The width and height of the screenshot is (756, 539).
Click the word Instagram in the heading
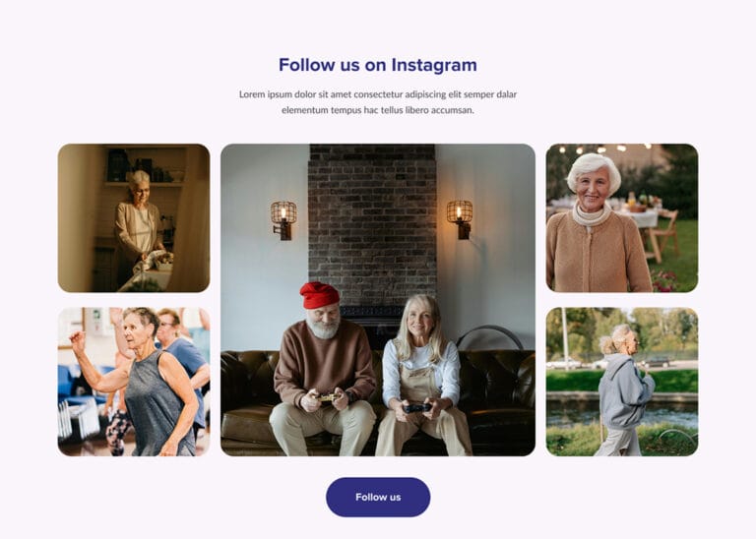click(434, 65)
